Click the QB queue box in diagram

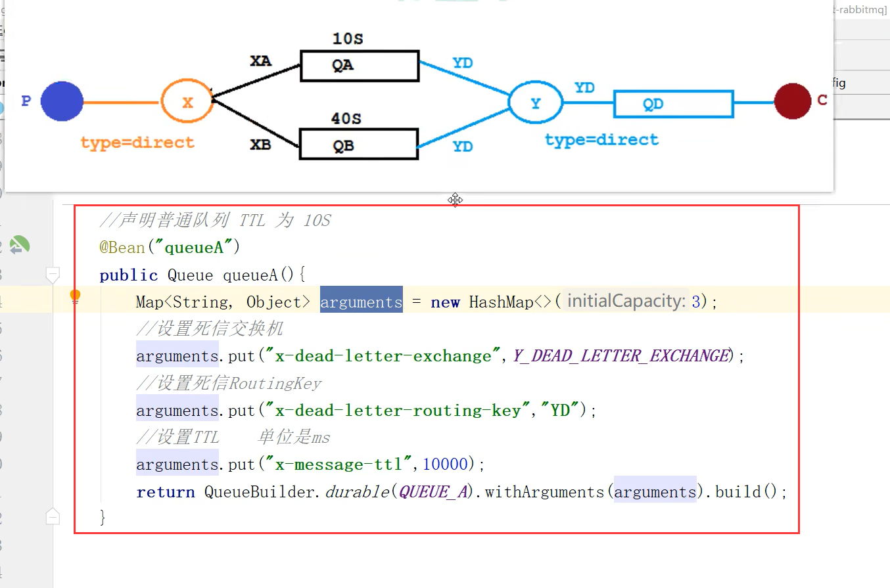point(358,144)
